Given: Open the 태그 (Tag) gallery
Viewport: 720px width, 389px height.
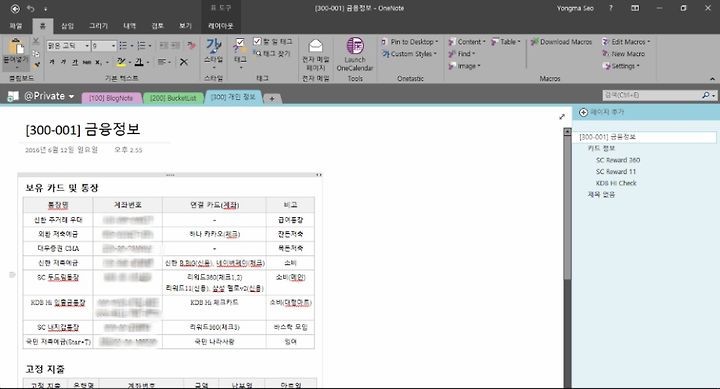Looking at the screenshot, I should click(x=240, y=53).
